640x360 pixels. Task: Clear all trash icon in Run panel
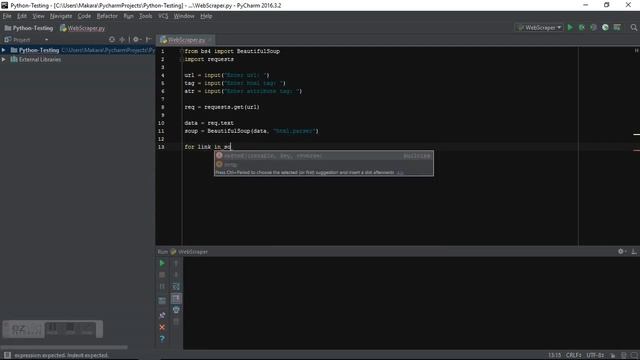(176, 322)
